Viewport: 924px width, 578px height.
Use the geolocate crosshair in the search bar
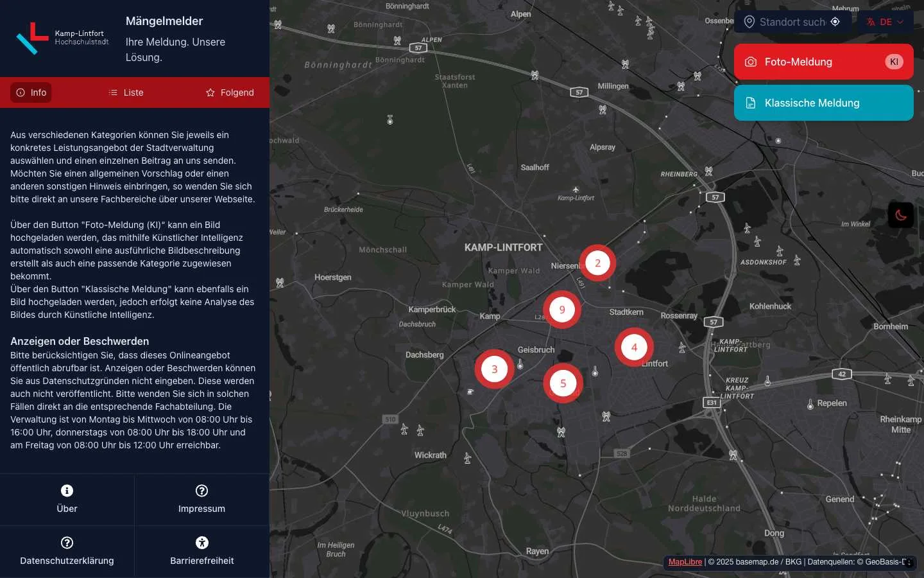pyautogui.click(x=835, y=21)
